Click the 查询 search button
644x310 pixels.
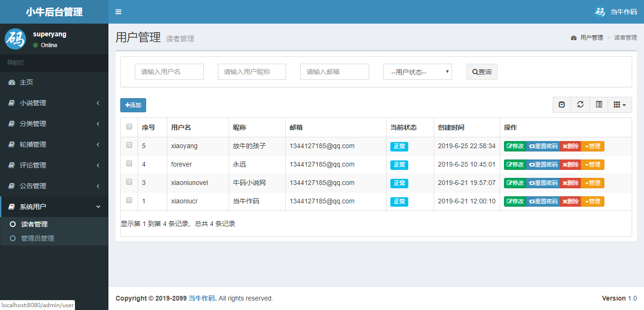point(482,72)
